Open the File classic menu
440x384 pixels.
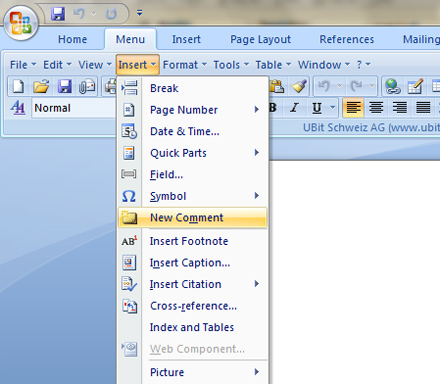point(23,65)
